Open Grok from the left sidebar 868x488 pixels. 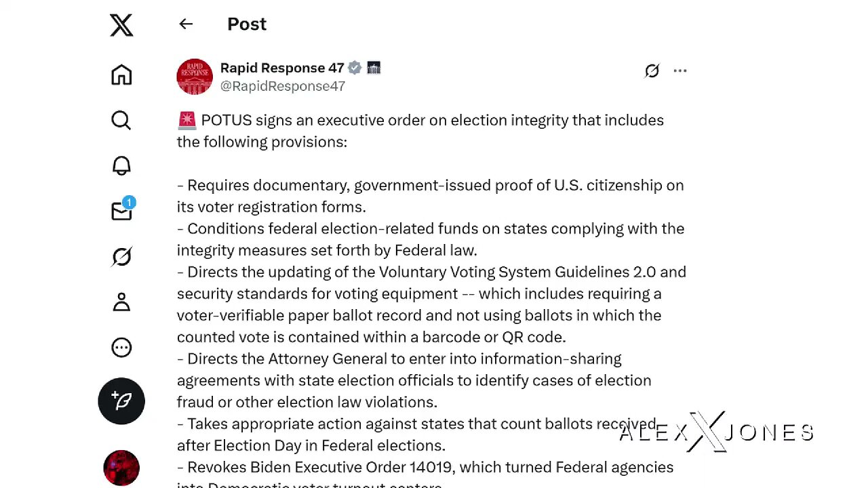click(121, 257)
